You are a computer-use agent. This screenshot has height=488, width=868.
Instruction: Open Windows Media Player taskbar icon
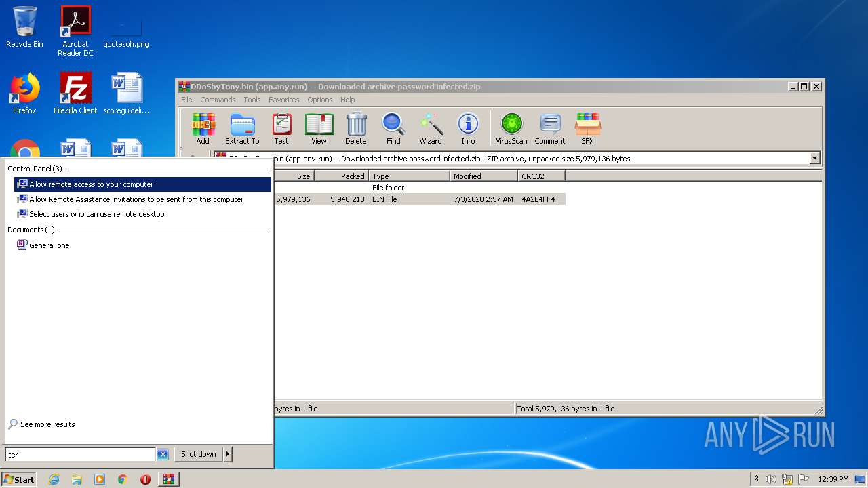click(100, 479)
